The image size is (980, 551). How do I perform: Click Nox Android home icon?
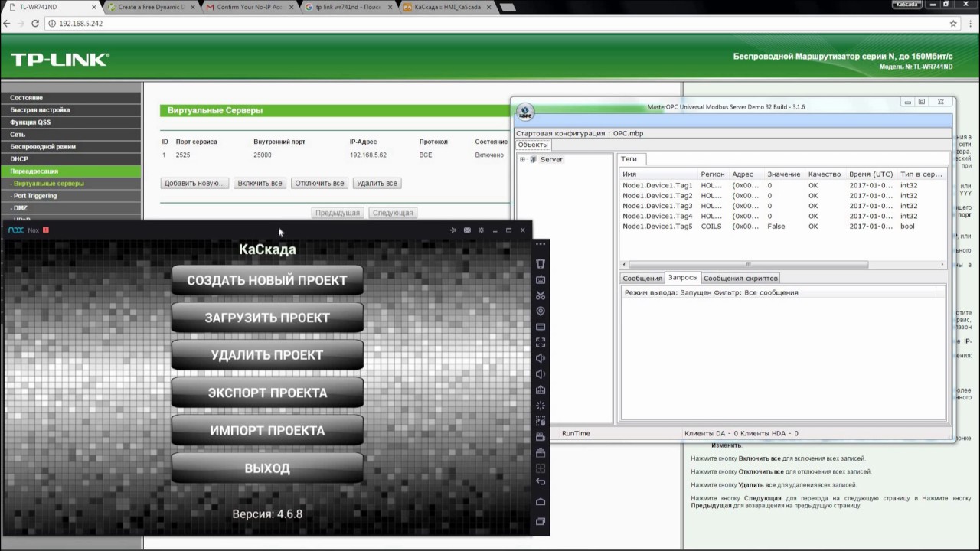coord(541,502)
